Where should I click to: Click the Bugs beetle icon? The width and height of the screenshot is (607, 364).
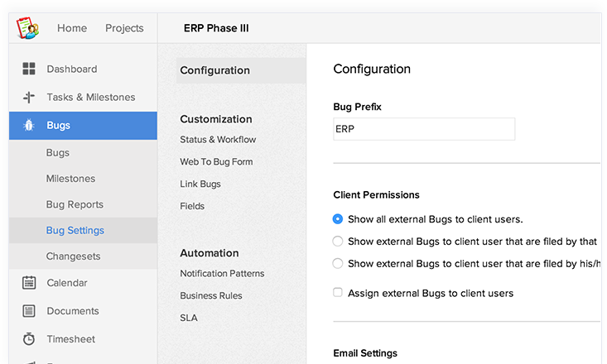pos(29,126)
